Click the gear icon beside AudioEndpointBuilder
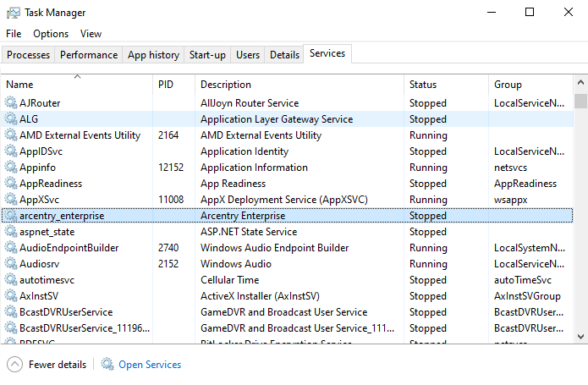This screenshot has width=588, height=385. 11,247
